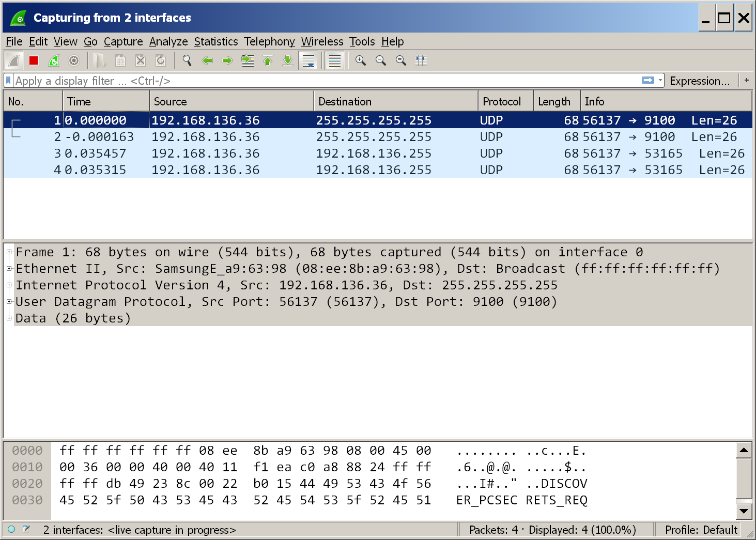
Task: Select packet 4 with time 0.035315
Action: pyautogui.click(x=378, y=170)
